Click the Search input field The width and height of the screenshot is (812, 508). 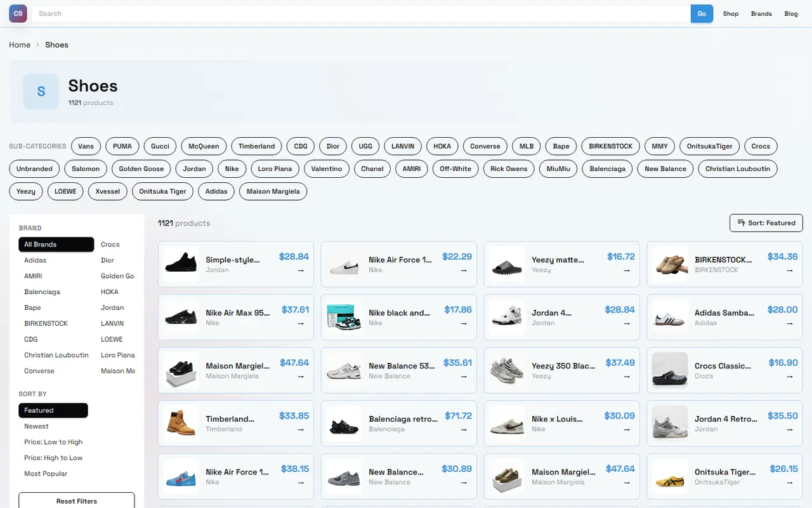coord(362,13)
